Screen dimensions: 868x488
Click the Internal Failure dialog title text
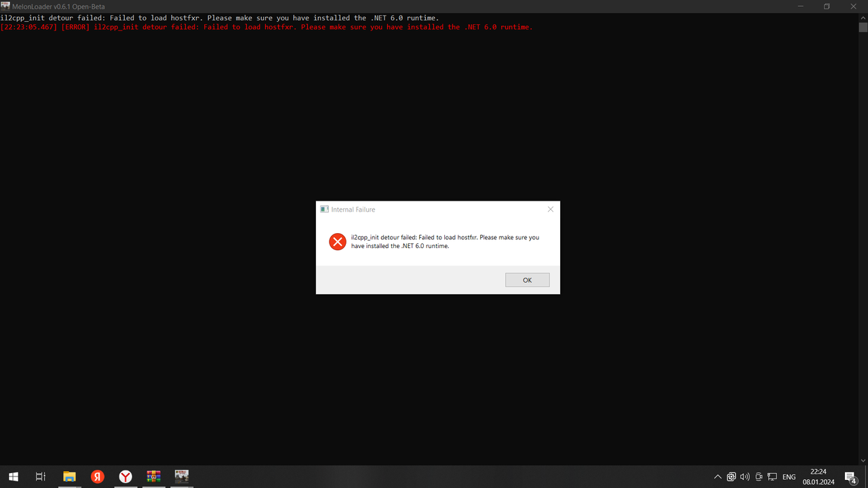(x=353, y=209)
